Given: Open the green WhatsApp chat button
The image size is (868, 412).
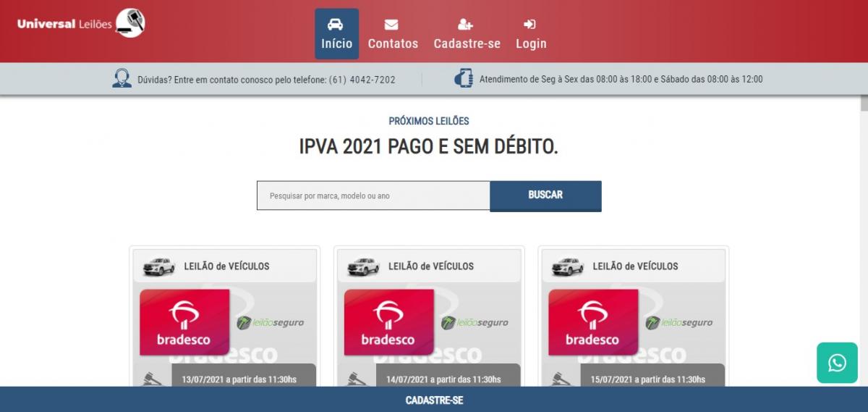Looking at the screenshot, I should pyautogui.click(x=837, y=363).
